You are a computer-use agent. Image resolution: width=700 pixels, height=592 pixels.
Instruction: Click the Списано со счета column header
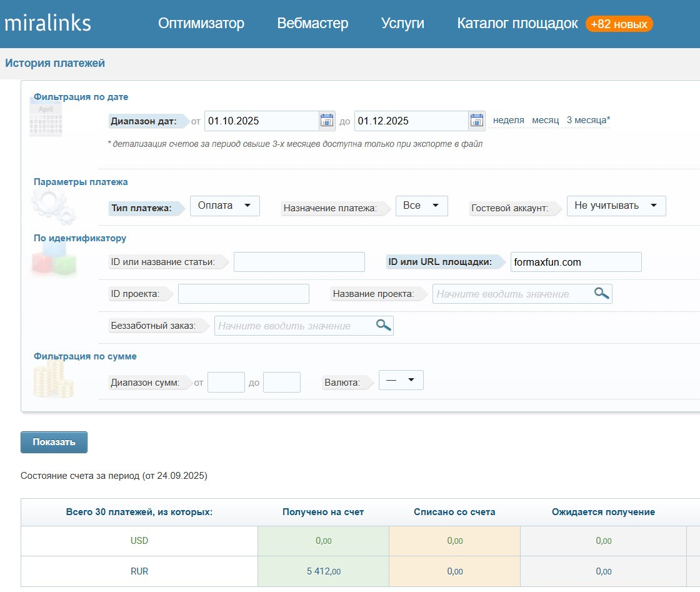point(454,512)
